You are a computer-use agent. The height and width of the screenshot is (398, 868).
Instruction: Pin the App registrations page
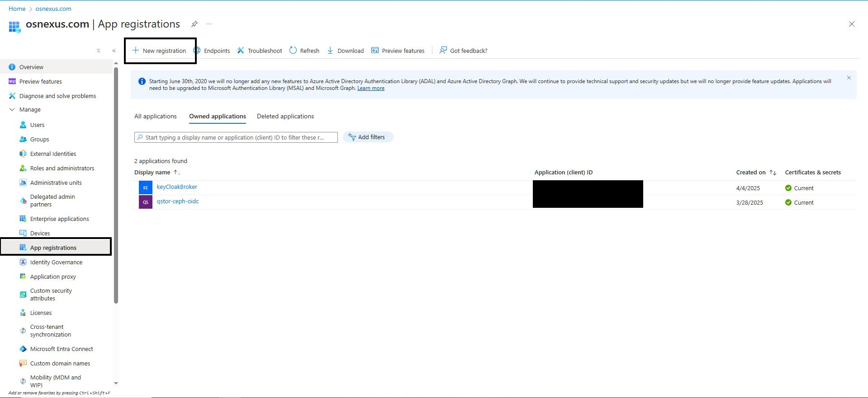pyautogui.click(x=194, y=24)
